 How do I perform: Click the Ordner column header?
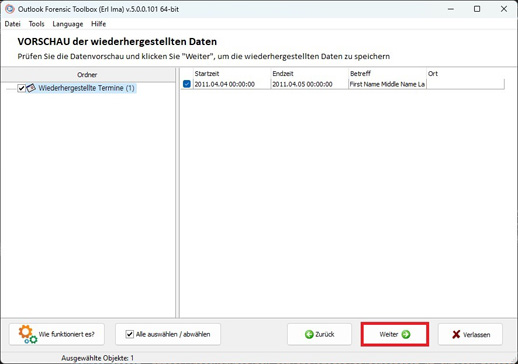[x=87, y=75]
